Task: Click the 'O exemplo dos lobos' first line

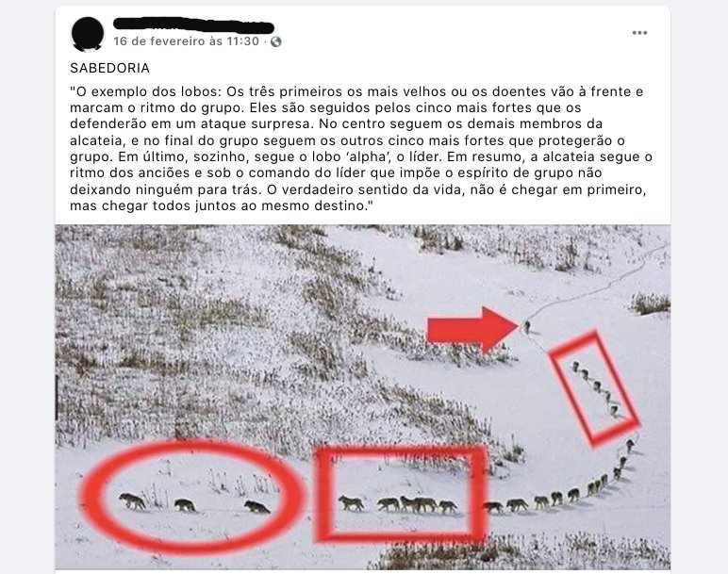Action: tap(356, 91)
